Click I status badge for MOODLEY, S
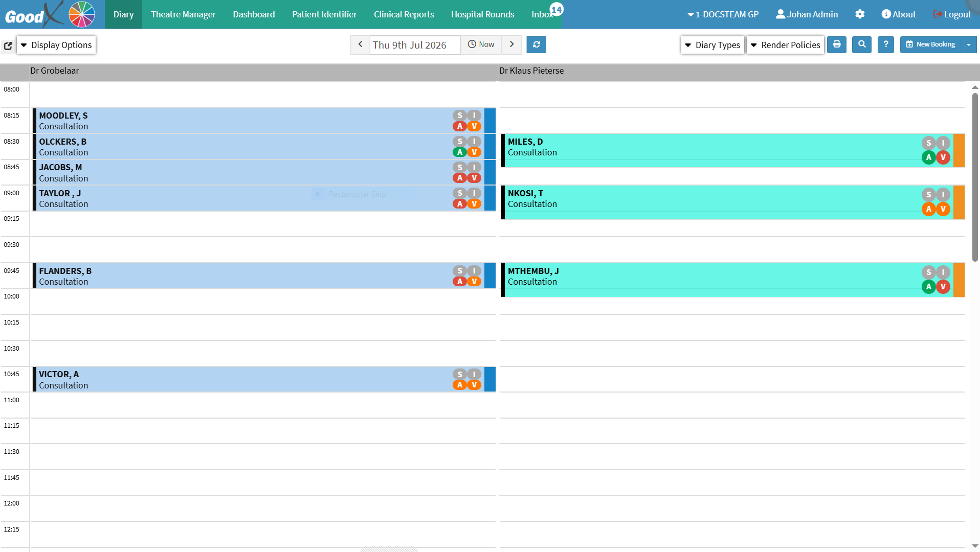Viewport: 980px width, 552px height. coord(474,116)
